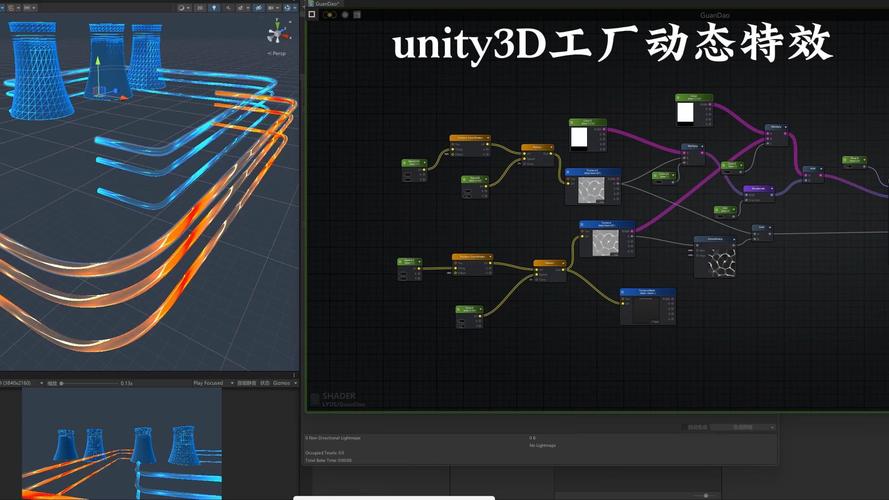
Task: Toggle the Game view mute audio button
Action: 247,383
